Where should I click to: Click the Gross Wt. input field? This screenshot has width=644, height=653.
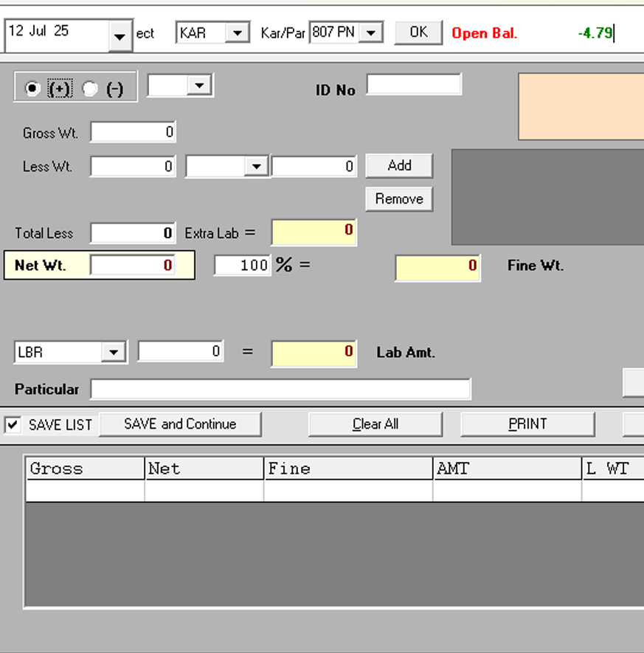coord(133,133)
